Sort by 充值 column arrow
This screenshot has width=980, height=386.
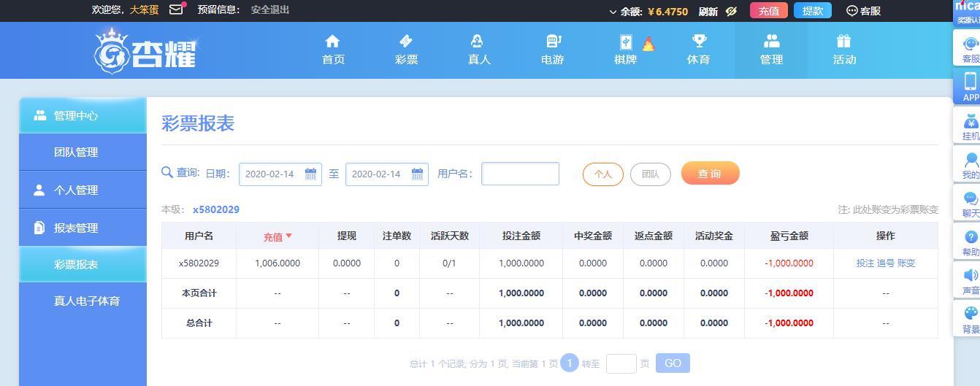click(x=288, y=236)
